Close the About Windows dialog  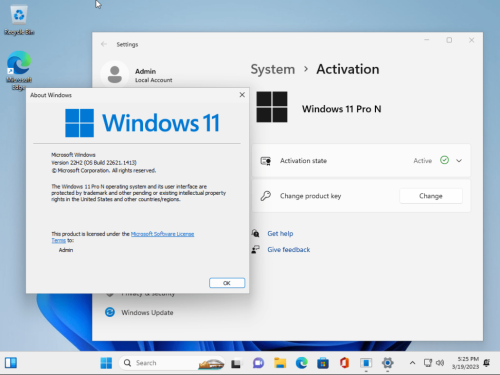(242, 95)
